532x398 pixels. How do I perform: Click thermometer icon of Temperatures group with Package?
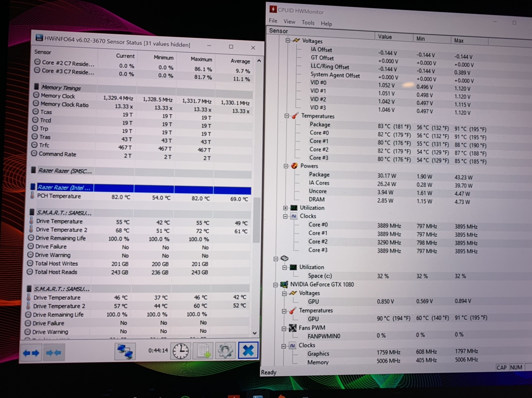click(295, 116)
